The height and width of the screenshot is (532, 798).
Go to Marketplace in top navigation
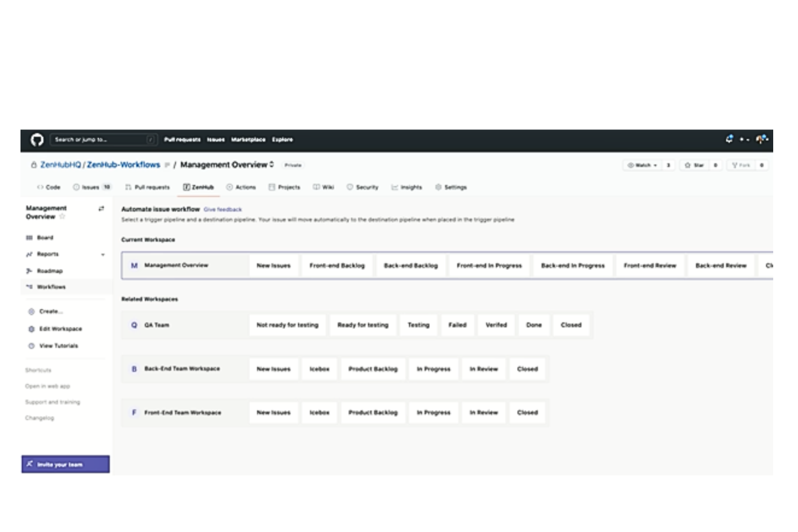tap(248, 140)
